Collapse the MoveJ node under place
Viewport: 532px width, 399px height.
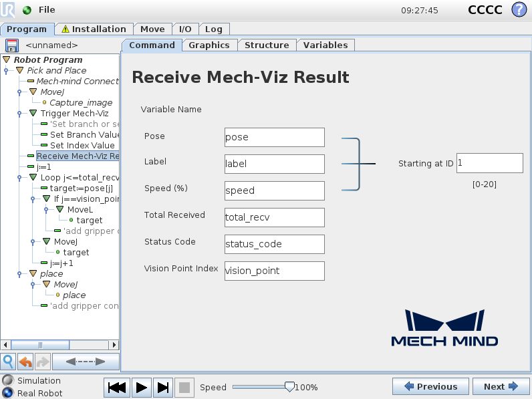coord(47,284)
